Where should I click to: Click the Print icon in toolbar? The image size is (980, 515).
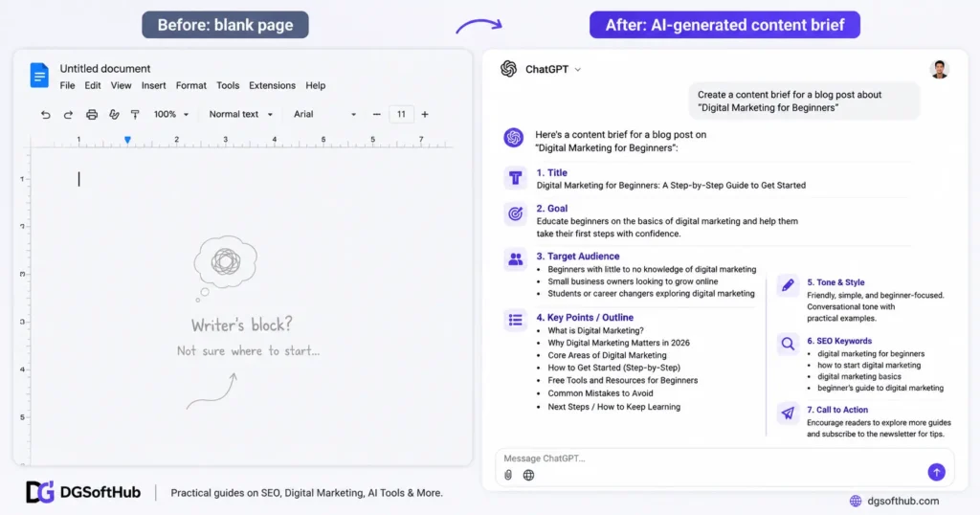click(x=92, y=114)
